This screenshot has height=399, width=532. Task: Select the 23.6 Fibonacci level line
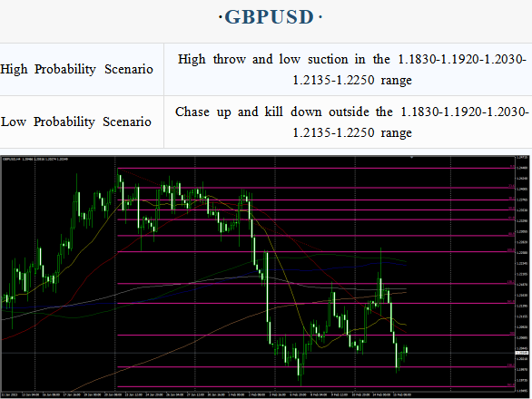[x=316, y=188]
